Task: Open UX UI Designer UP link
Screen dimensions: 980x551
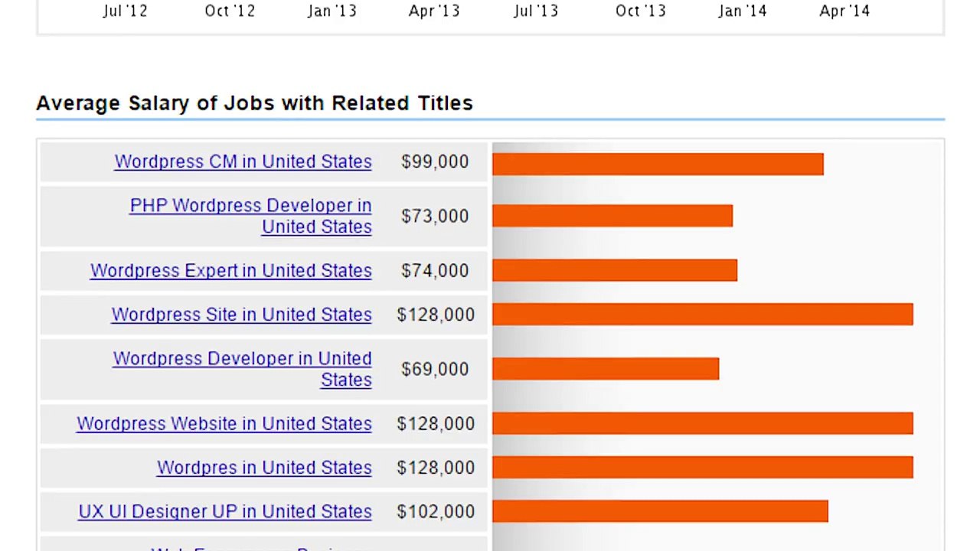Action: click(224, 511)
